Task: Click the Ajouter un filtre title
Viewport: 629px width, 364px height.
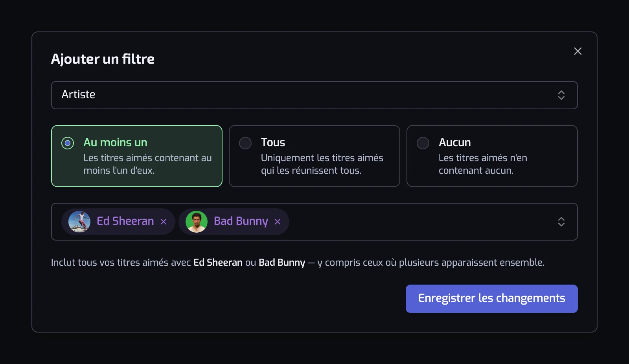Action: click(x=103, y=59)
